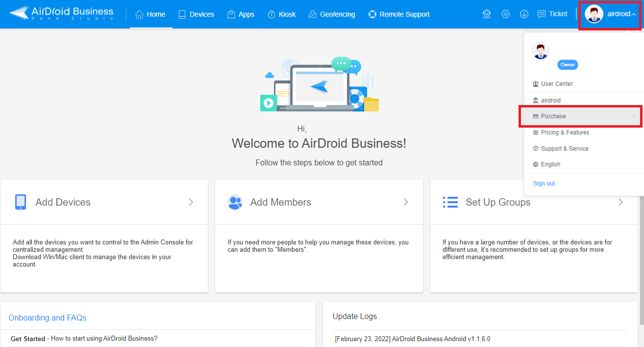Click the Home house icon
The image size is (644, 347).
point(139,14)
